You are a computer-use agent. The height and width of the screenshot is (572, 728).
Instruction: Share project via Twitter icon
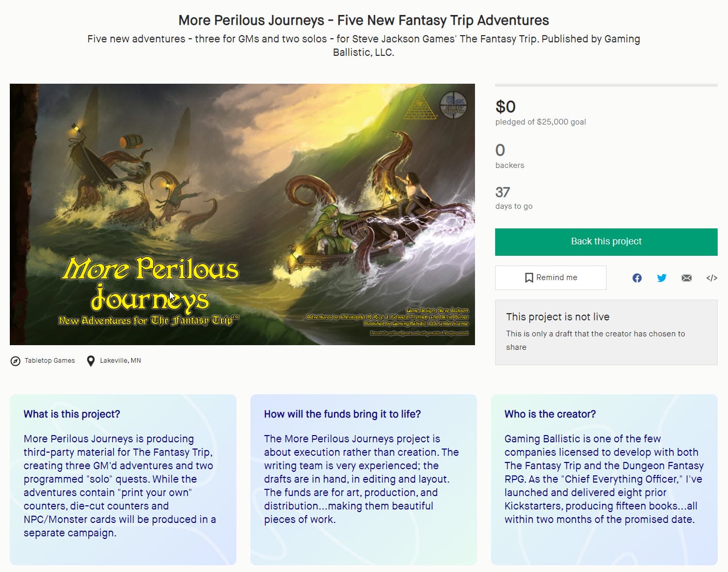[661, 278]
